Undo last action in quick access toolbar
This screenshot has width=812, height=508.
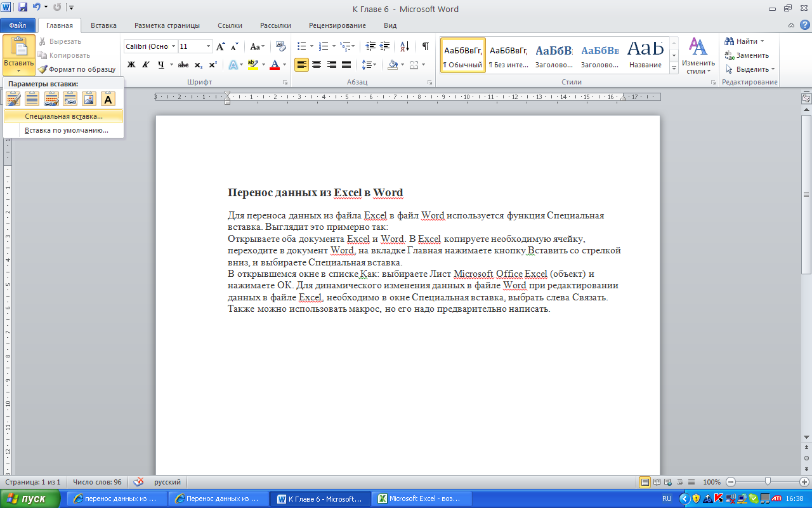tap(37, 8)
